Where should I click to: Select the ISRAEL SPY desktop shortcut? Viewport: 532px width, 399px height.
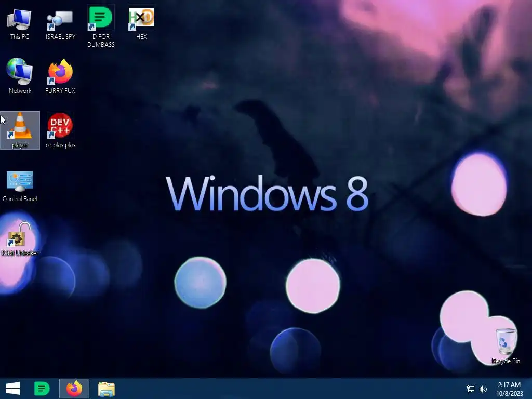[x=60, y=24]
